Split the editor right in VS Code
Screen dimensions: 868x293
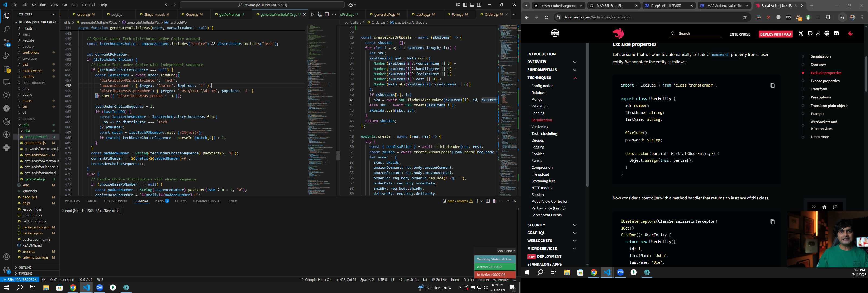click(x=327, y=14)
